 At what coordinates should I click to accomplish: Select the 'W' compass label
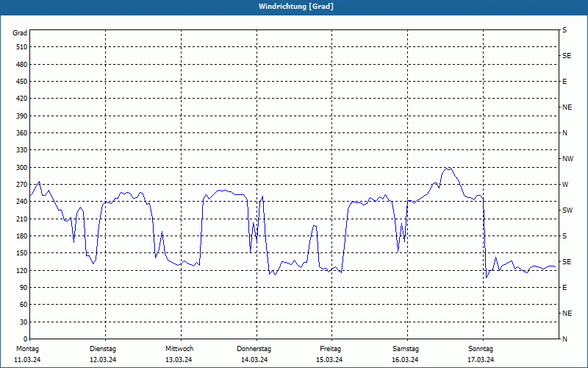(x=565, y=185)
